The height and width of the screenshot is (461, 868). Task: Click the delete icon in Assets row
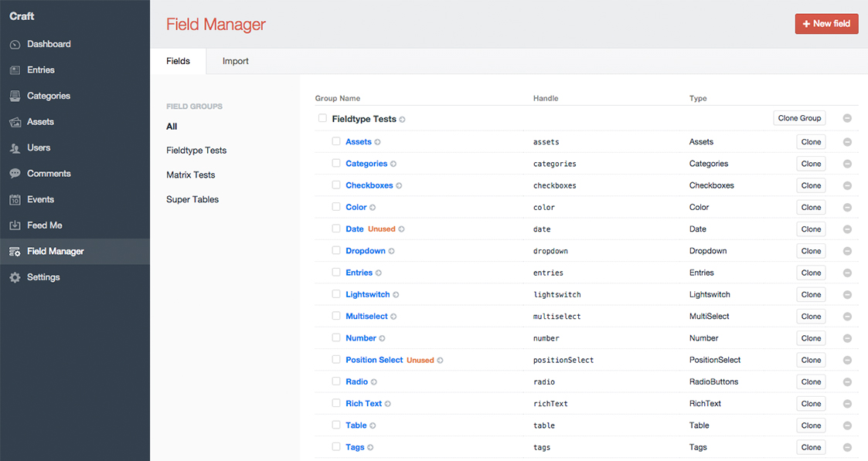click(x=847, y=142)
